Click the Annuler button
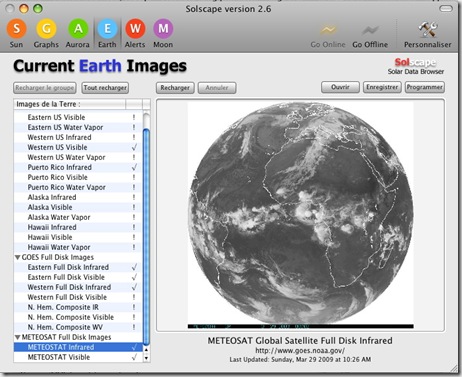Image resolution: width=462 pixels, height=377 pixels. click(217, 88)
